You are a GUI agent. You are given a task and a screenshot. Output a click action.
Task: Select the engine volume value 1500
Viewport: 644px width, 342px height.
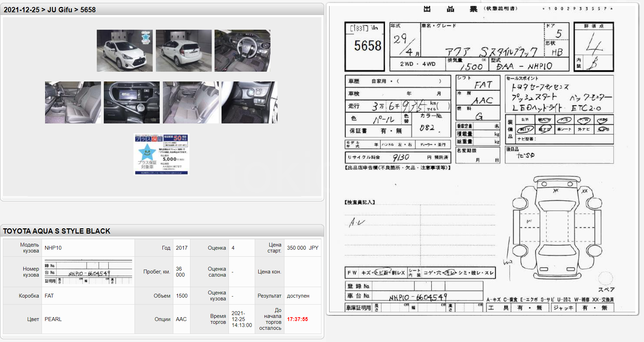[x=182, y=296]
